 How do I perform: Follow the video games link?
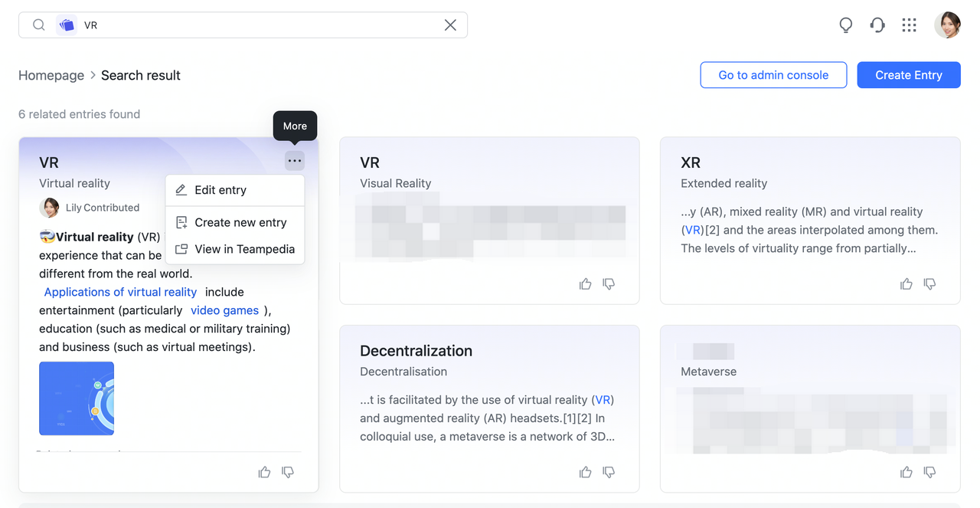coord(224,310)
